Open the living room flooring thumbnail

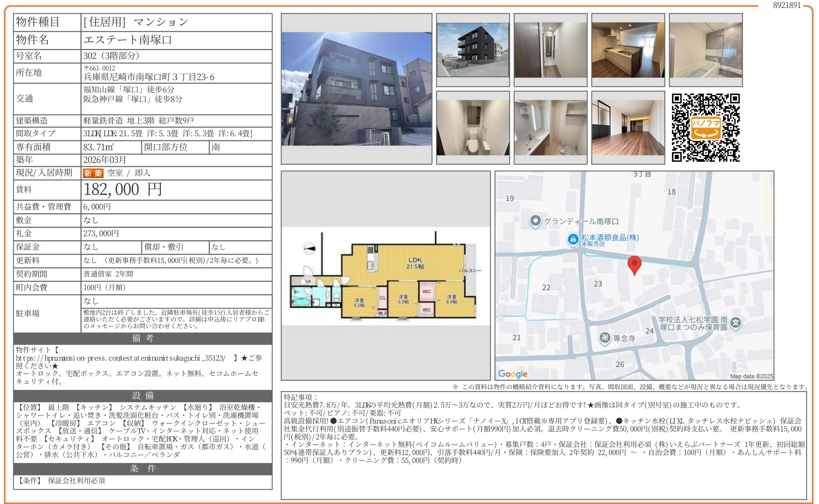pos(628,127)
